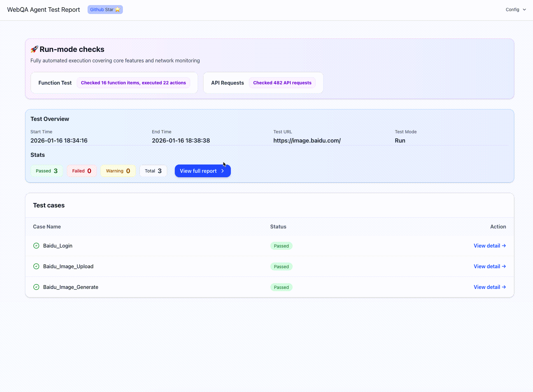This screenshot has height=392, width=533.
Task: Click the Action column header
Action: coord(498,227)
